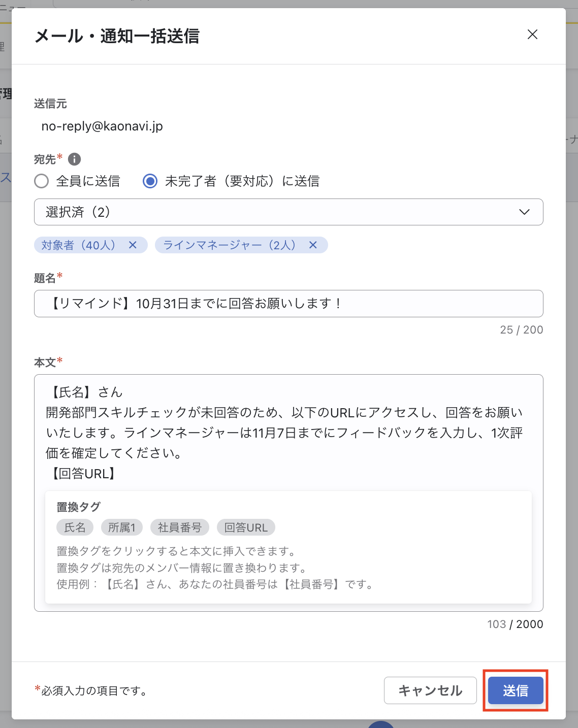Close the メール・通知一括送信 dialog
Image resolution: width=578 pixels, height=728 pixels.
click(532, 35)
